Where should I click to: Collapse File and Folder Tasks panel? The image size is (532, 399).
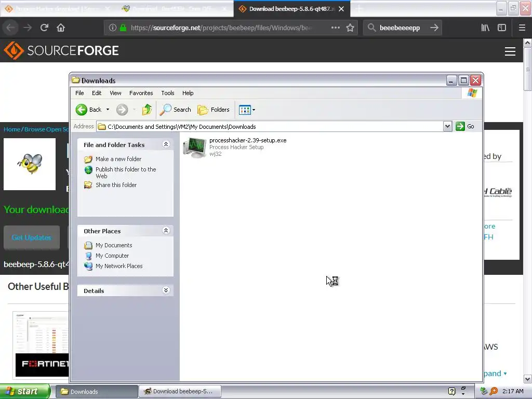pos(166,144)
